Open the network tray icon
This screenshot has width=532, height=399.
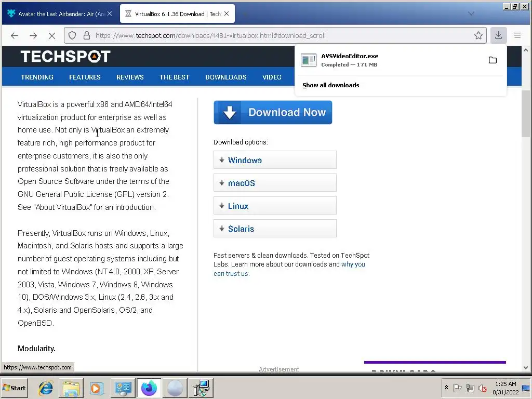point(470,388)
